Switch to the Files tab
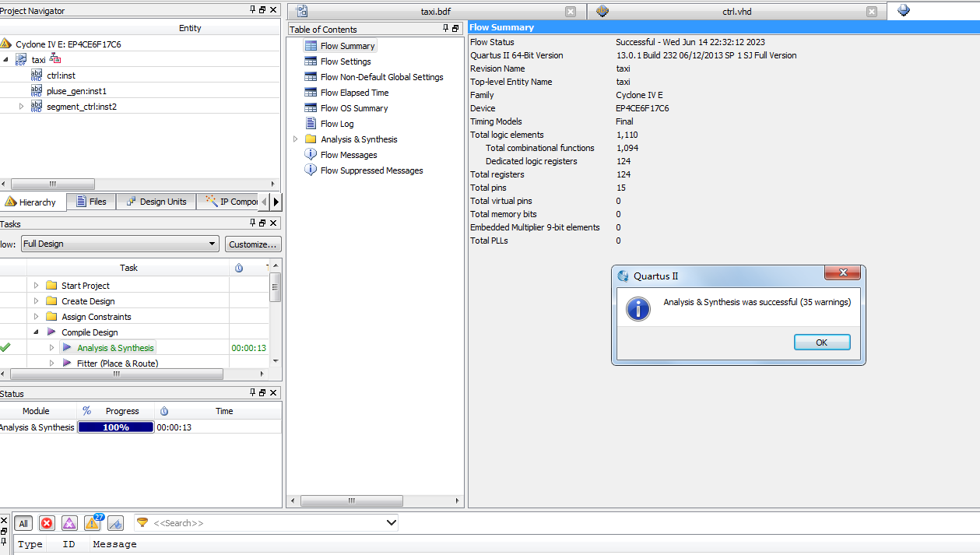The height and width of the screenshot is (555, 980). [91, 202]
